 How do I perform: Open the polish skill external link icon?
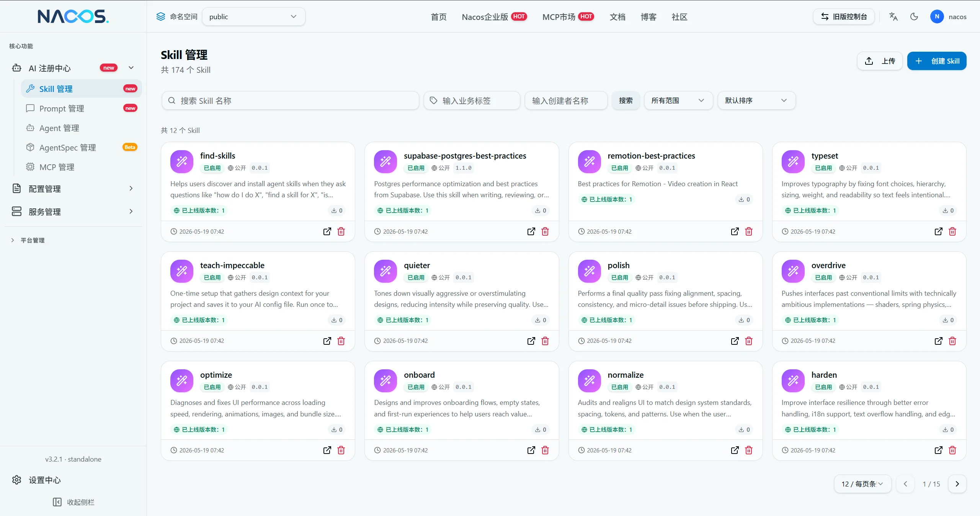pyautogui.click(x=735, y=341)
